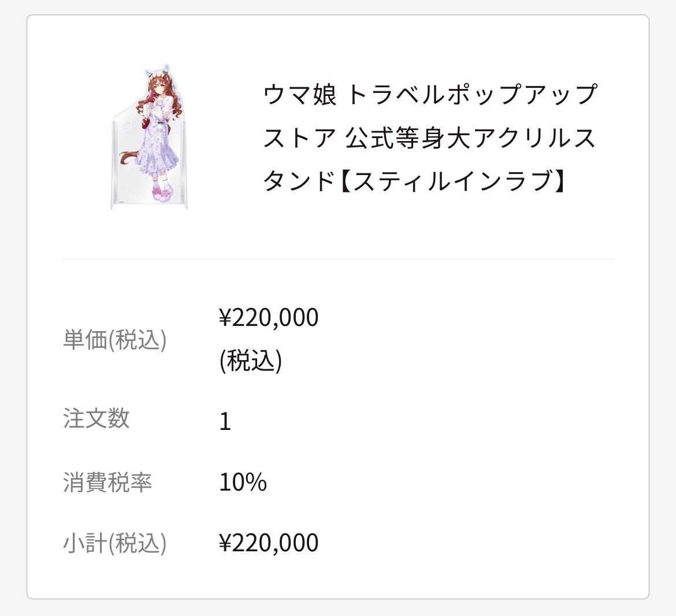Click the ウマ娘 word in the title
The width and height of the screenshot is (676, 616).
[x=300, y=95]
